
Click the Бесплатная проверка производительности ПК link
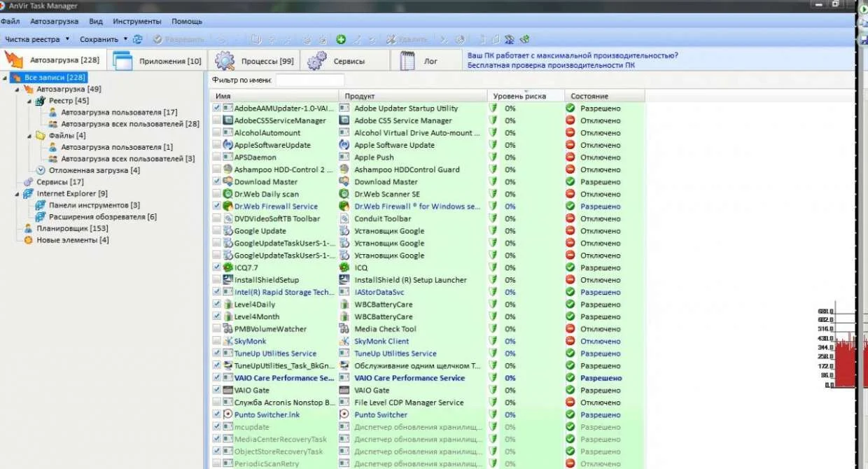pos(551,65)
